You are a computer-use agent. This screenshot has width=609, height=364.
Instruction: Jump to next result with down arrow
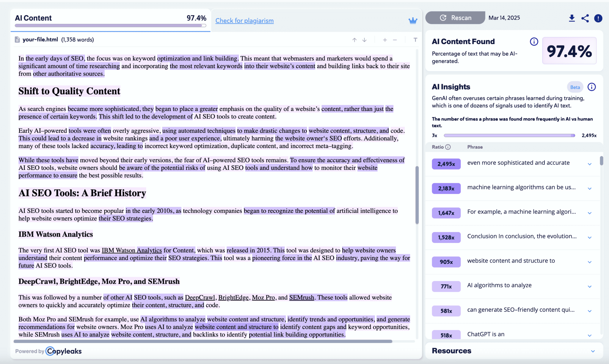(x=364, y=40)
